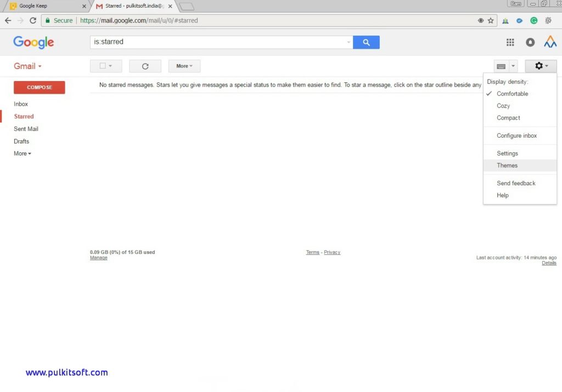The width and height of the screenshot is (562, 392).
Task: Select Cozy display density
Action: point(503,106)
